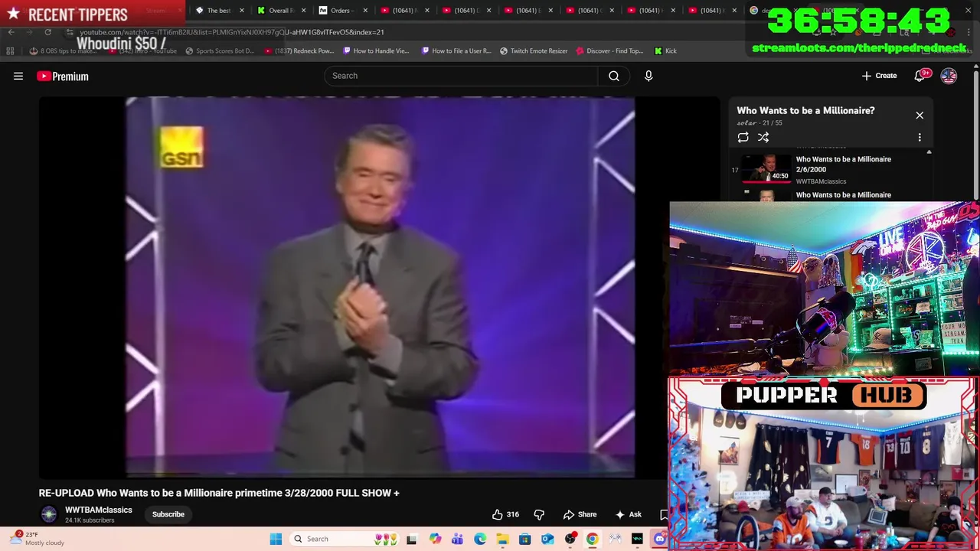980x551 pixels.
Task: Open Chrome apps grid shortcut
Action: pyautogui.click(x=10, y=51)
